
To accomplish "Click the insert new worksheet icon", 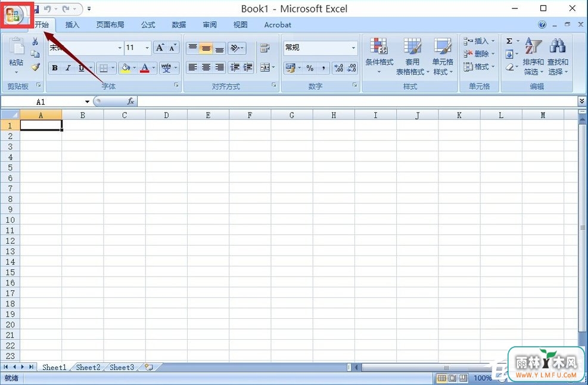I will 148,367.
